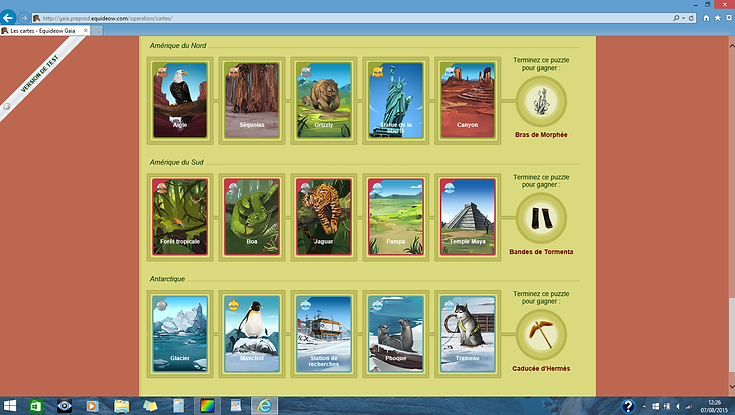
Task: Click the Amérique du Sud section heading
Action: (177, 162)
